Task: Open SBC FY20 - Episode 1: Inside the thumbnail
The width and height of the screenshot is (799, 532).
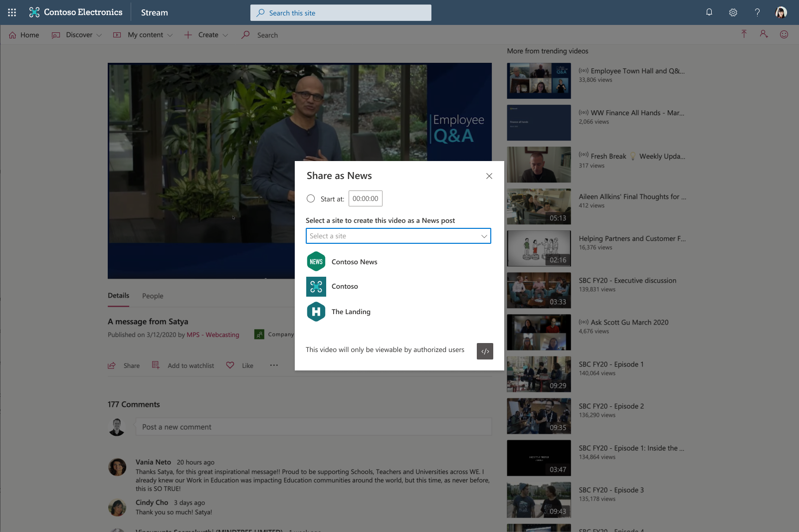Action: pyautogui.click(x=539, y=458)
